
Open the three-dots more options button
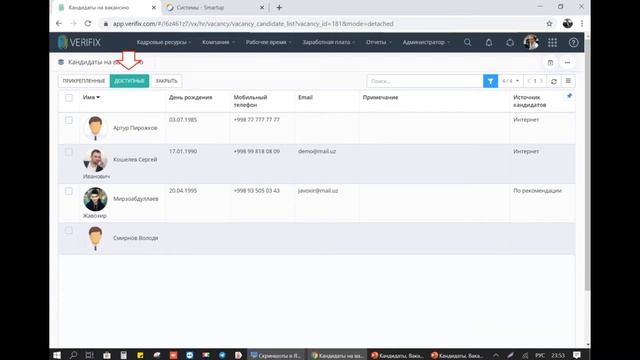coord(567,62)
